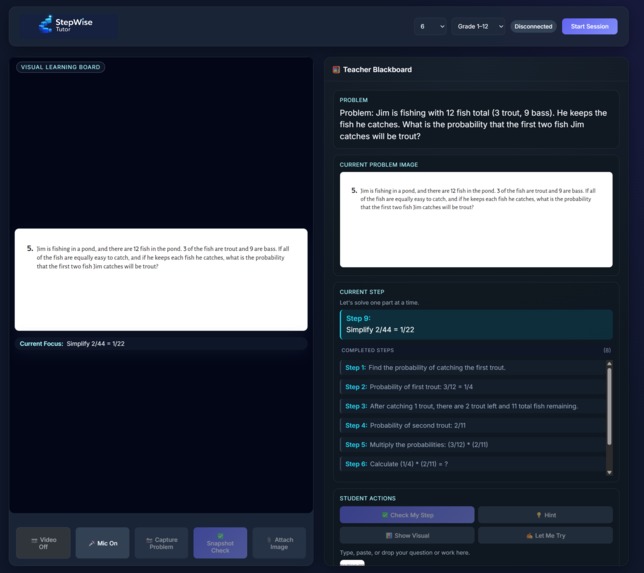Toggle the Mic On button
The width and height of the screenshot is (644, 573).
point(103,543)
